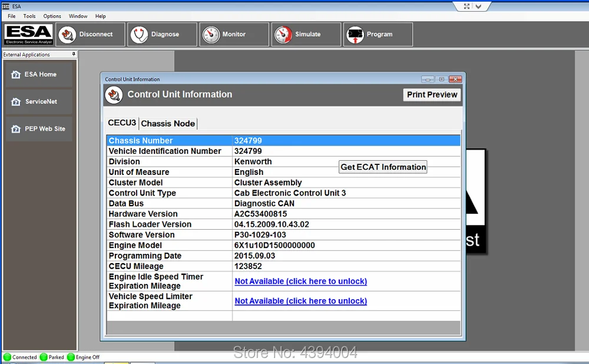Click the Disconnect toolbar label

96,34
